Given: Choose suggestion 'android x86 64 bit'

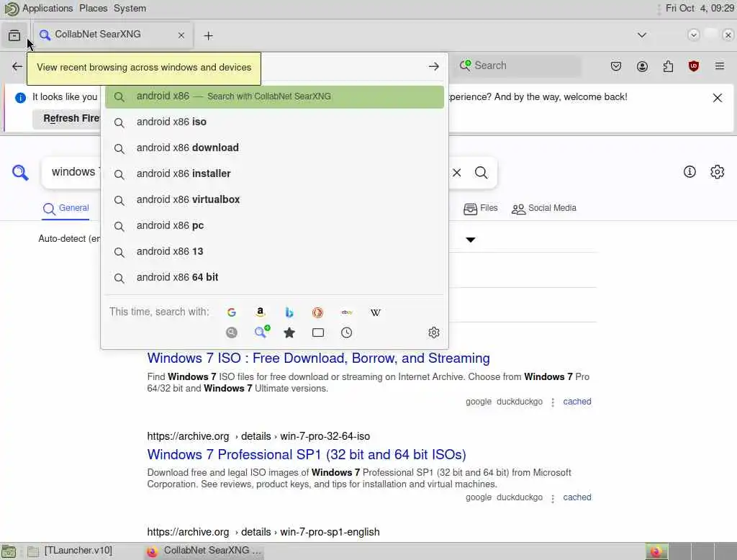Looking at the screenshot, I should click(x=274, y=277).
